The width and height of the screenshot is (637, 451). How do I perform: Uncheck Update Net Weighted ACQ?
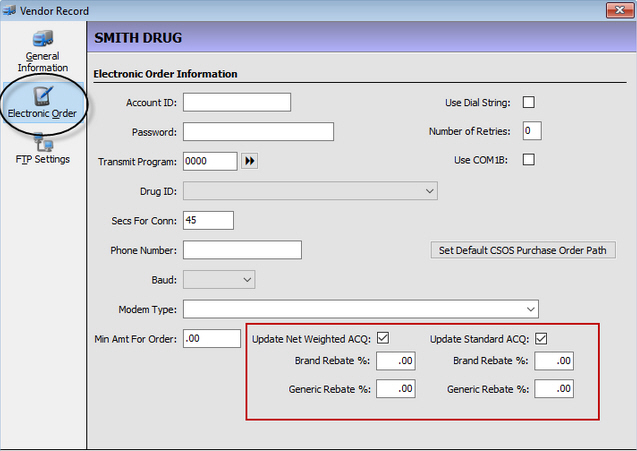click(383, 338)
